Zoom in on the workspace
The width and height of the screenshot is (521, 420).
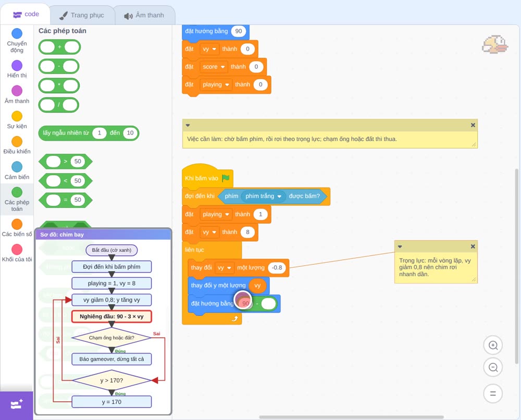pyautogui.click(x=493, y=345)
